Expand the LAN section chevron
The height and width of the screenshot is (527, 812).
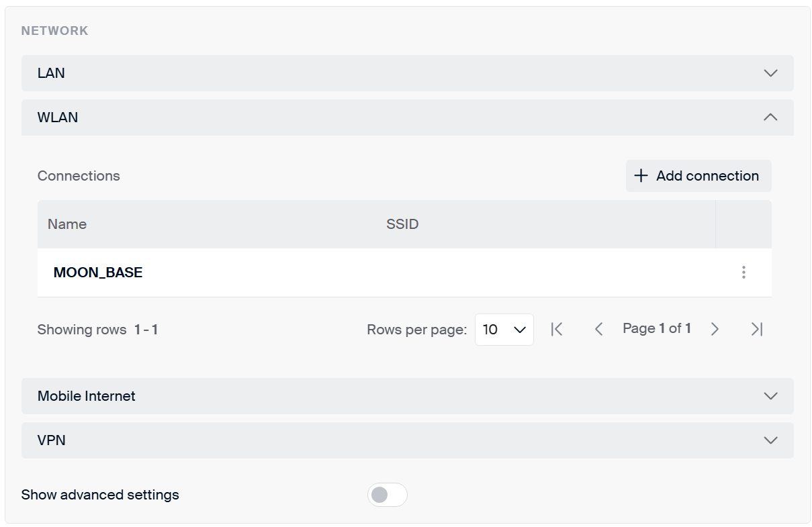[770, 73]
